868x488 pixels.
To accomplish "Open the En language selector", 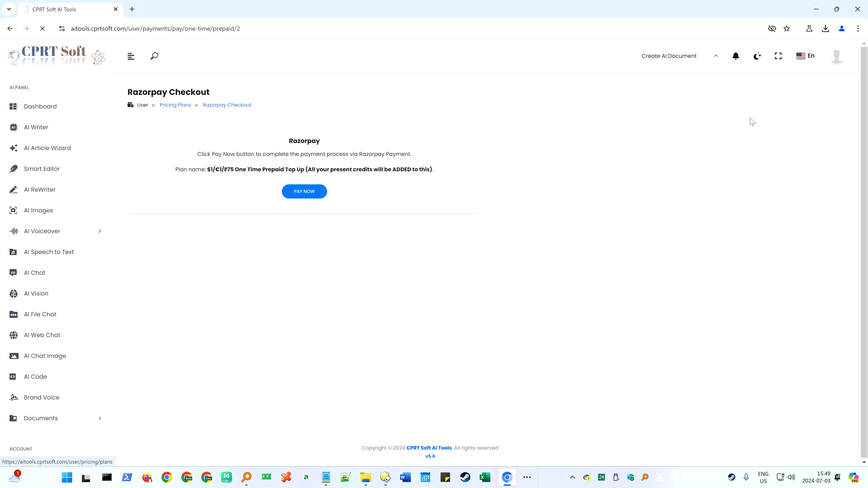I will [805, 56].
